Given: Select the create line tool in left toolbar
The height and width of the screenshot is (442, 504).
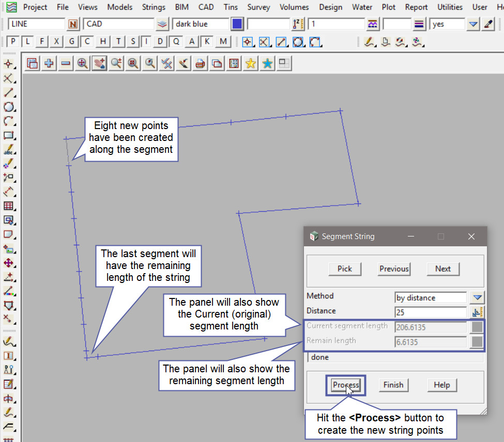Looking at the screenshot, I should coord(8,93).
